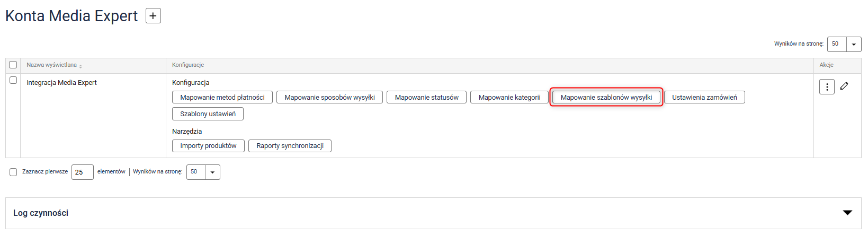868x235 pixels.
Task: Tick the select-all checkbox in table header
Action: point(13,65)
